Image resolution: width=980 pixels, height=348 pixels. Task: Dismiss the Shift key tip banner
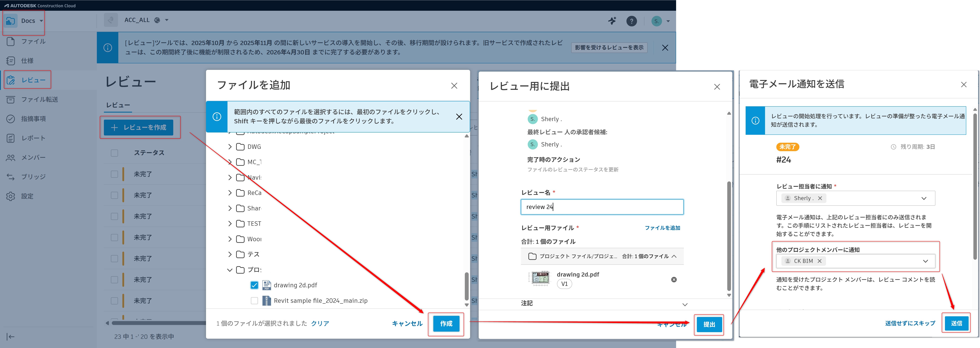[459, 117]
